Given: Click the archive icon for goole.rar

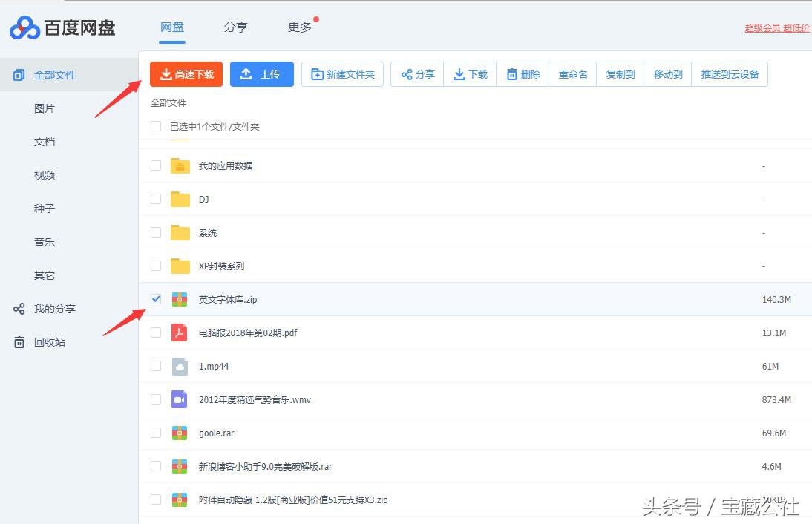Looking at the screenshot, I should click(180, 433).
